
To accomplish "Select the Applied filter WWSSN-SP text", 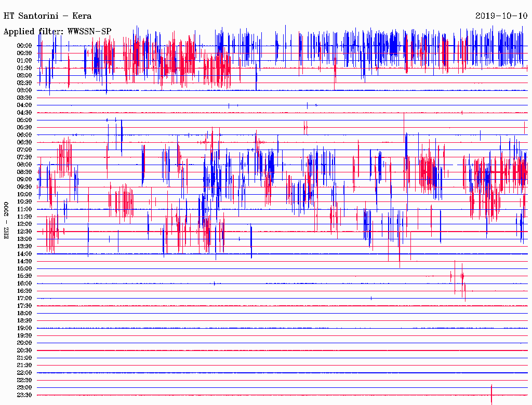I will tap(57, 31).
